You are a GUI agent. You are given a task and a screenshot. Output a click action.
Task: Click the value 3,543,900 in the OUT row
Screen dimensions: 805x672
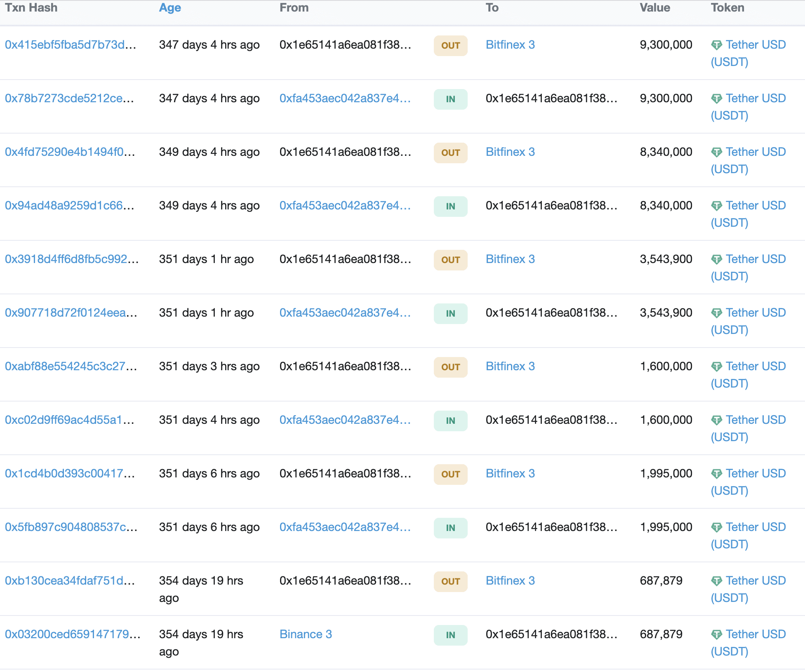[666, 259]
